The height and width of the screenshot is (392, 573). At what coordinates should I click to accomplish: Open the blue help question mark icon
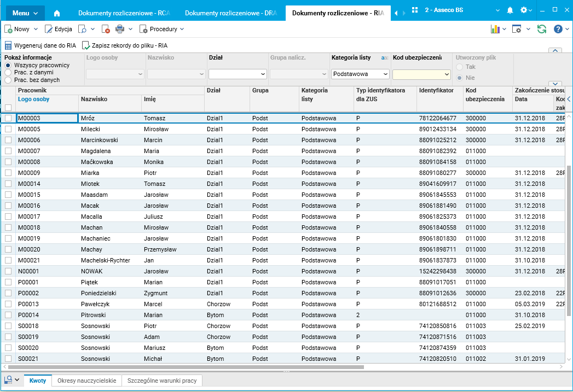pyautogui.click(x=558, y=29)
